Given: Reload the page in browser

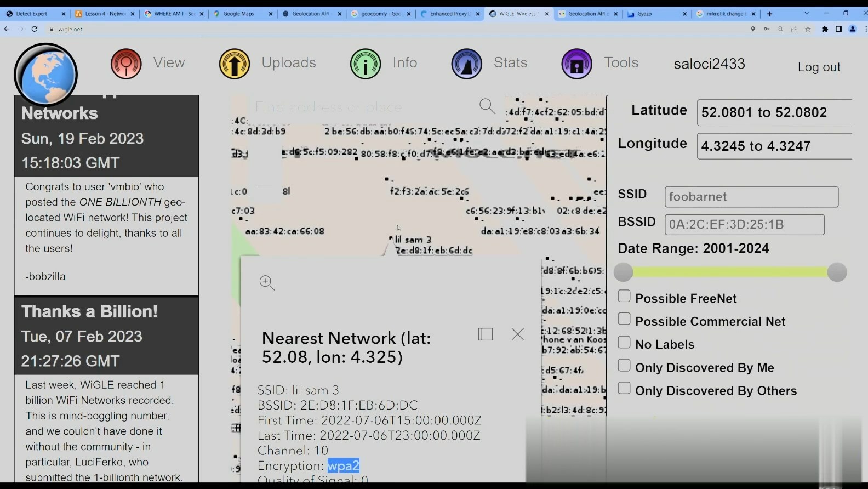Looking at the screenshot, I should click(x=35, y=29).
